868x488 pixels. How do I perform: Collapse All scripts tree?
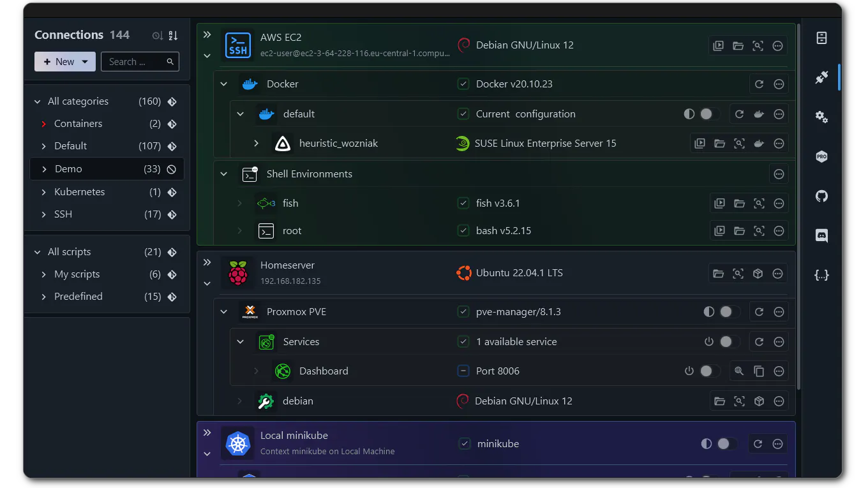point(38,252)
